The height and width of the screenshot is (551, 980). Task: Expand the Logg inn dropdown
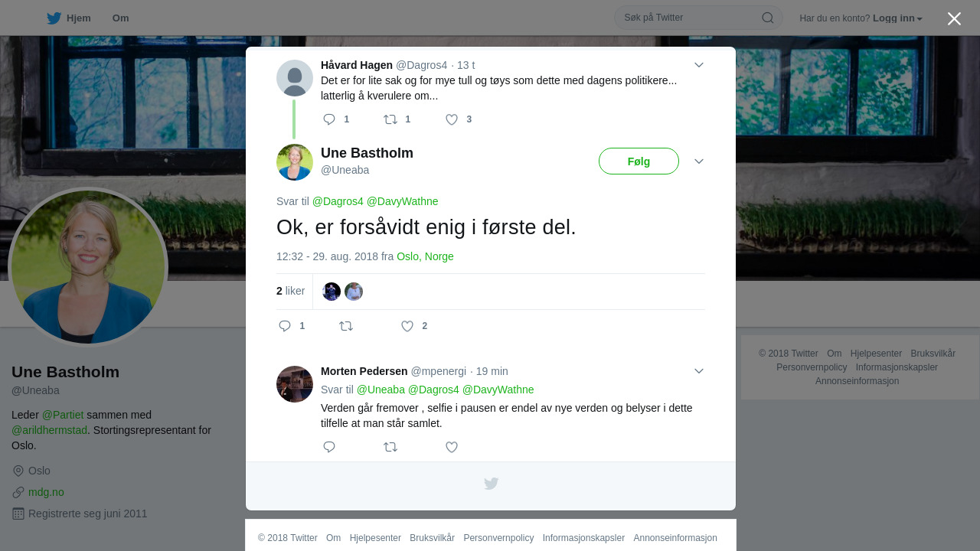tap(897, 18)
